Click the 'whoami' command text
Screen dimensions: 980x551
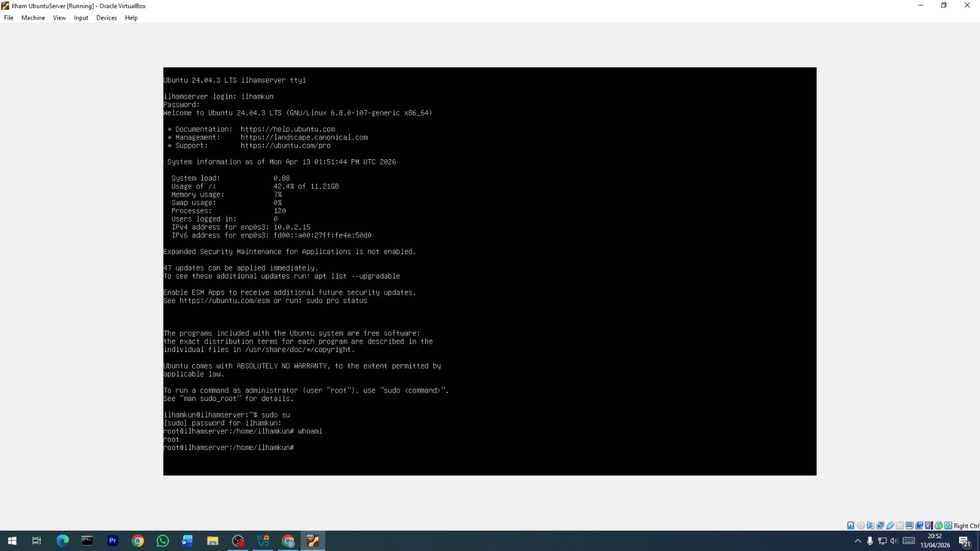point(310,431)
